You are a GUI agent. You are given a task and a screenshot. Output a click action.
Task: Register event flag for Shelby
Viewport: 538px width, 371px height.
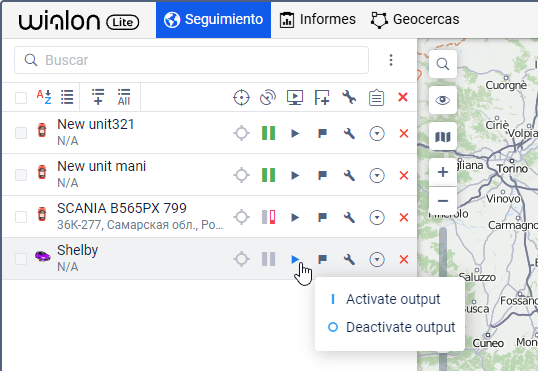(322, 259)
